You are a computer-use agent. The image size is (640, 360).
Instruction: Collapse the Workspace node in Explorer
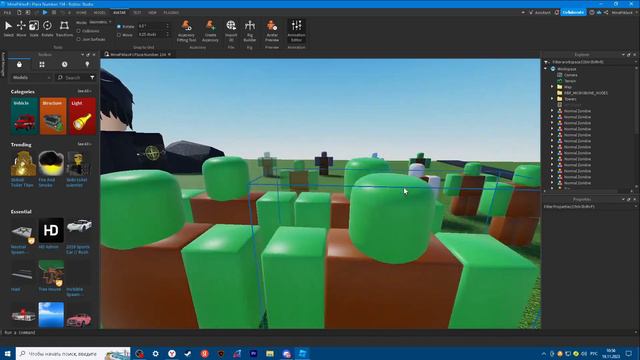(546, 69)
